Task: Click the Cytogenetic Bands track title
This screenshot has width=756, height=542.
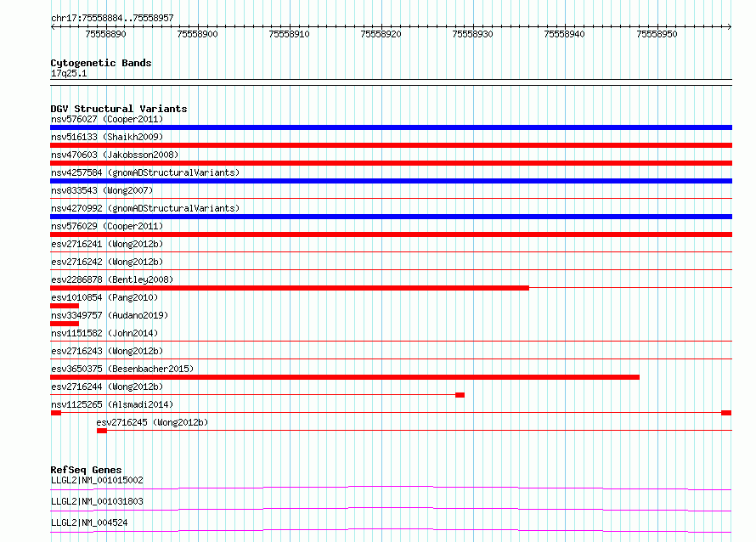Action: point(101,63)
